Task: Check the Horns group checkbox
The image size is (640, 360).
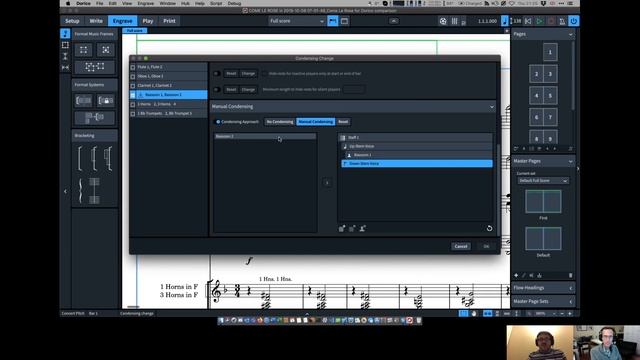Action: [133, 104]
